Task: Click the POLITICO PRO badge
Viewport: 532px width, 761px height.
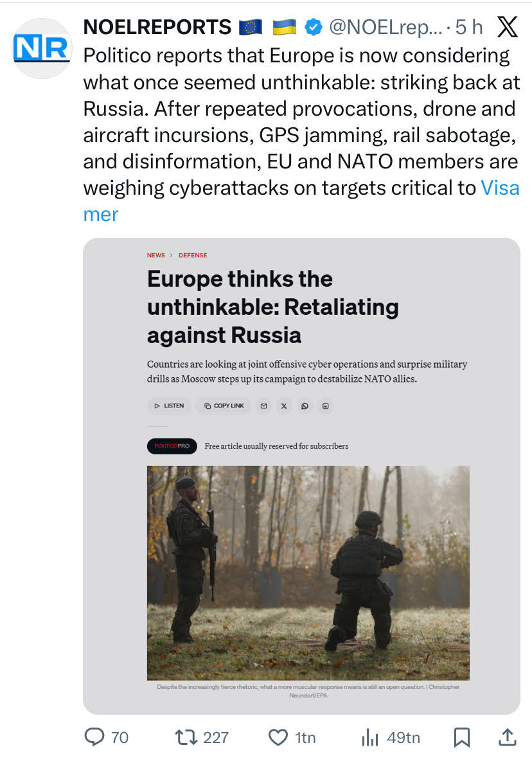Action: coord(172,446)
